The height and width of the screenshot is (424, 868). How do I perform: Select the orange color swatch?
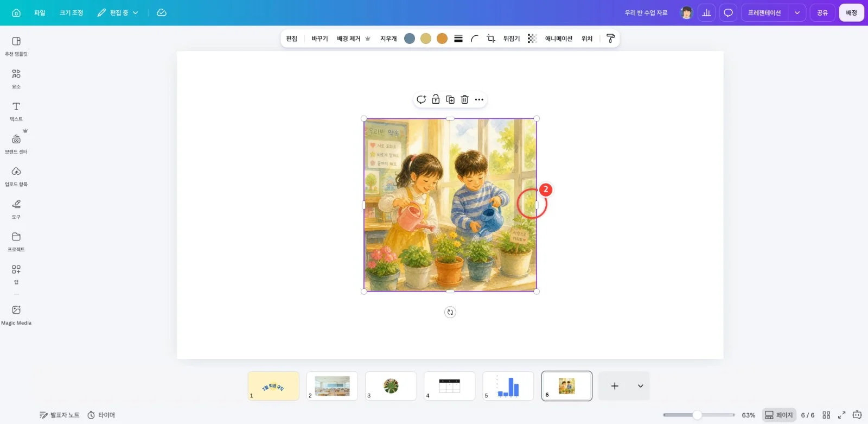click(442, 39)
